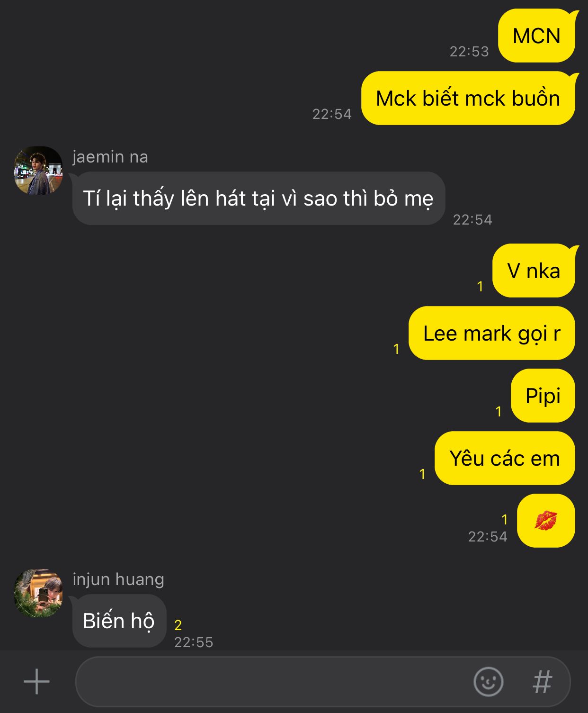Screen dimensions: 588x713
Task: Select the Pipi message bubble
Action: (x=543, y=396)
